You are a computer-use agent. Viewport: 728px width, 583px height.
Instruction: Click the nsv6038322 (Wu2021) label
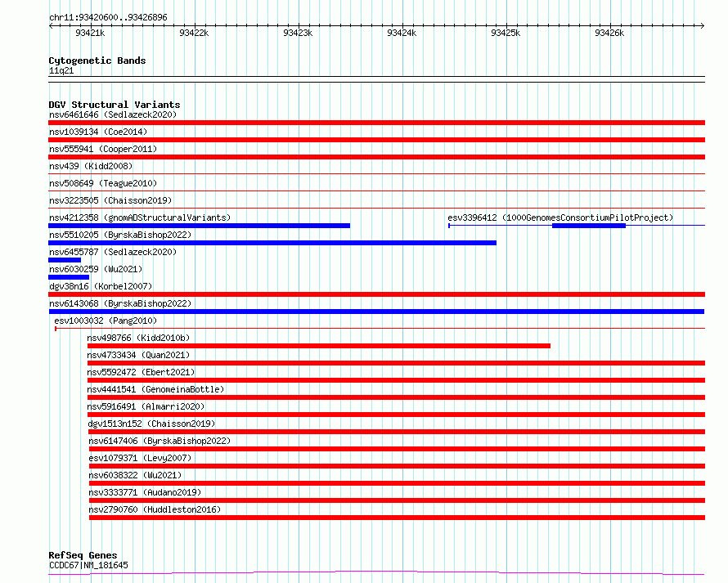click(x=135, y=475)
